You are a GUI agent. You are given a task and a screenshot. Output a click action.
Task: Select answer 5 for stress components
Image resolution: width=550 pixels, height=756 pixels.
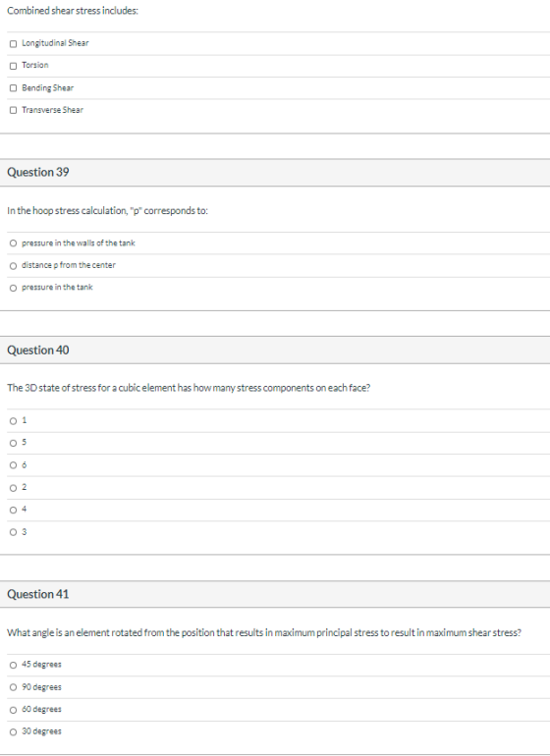(x=13, y=443)
